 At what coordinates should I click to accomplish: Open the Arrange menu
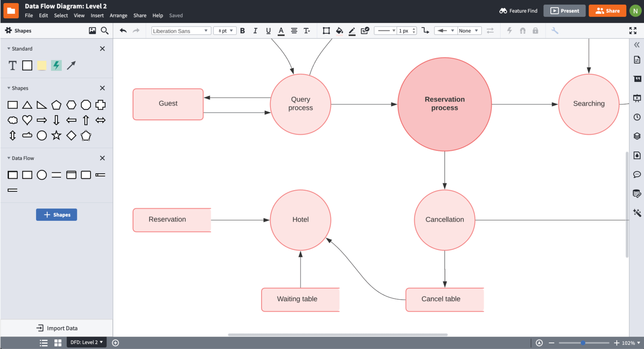118,15
